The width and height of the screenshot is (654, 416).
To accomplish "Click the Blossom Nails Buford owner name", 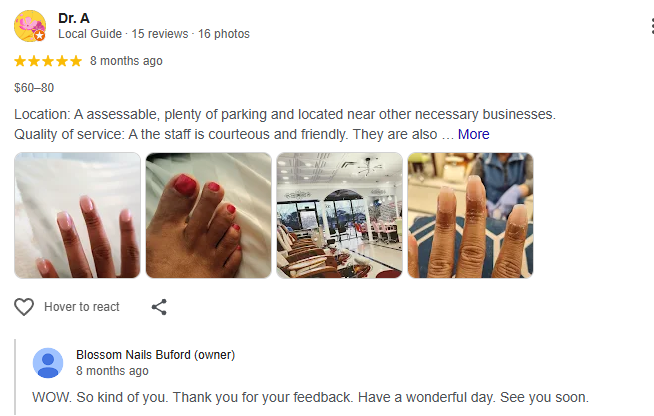I will (155, 355).
